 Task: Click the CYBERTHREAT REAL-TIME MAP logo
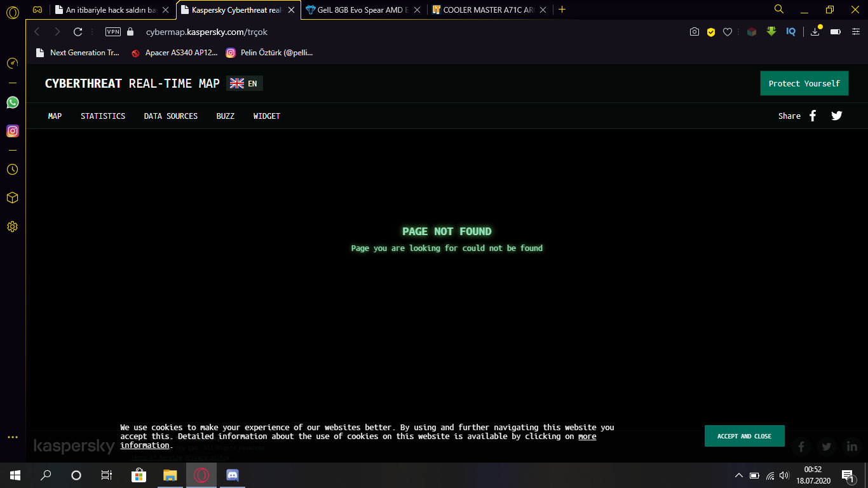[x=132, y=83]
